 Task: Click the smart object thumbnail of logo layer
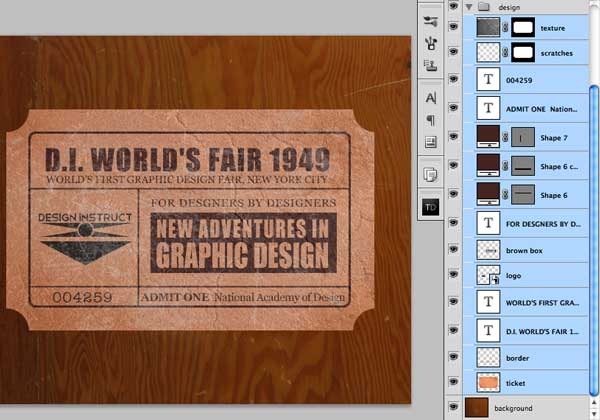coord(488,275)
